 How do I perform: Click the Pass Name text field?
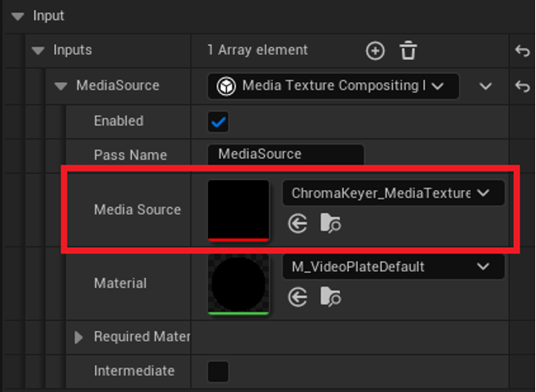(285, 155)
